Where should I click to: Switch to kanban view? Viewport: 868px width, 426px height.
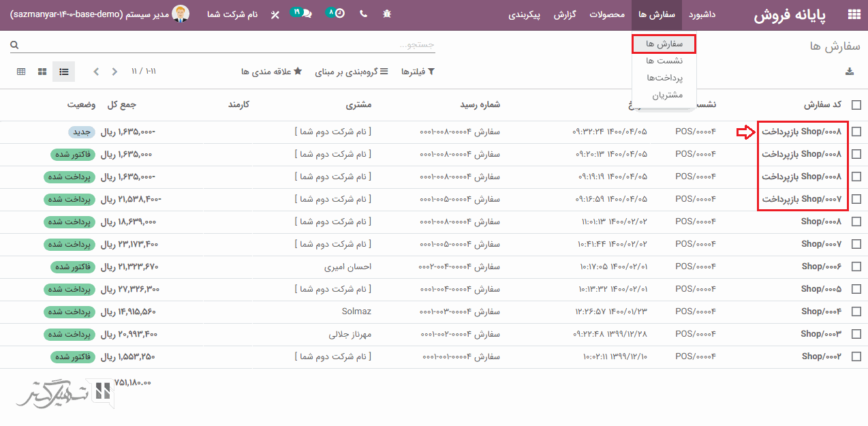point(42,72)
